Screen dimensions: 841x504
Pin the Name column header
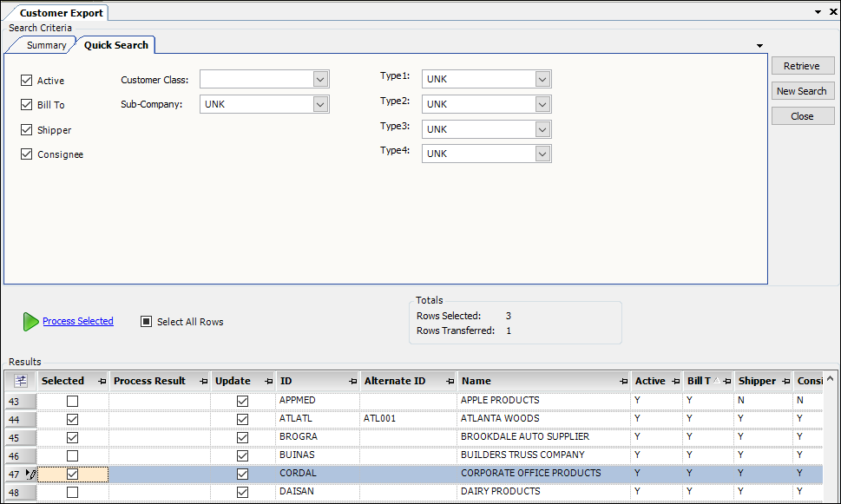click(x=623, y=382)
